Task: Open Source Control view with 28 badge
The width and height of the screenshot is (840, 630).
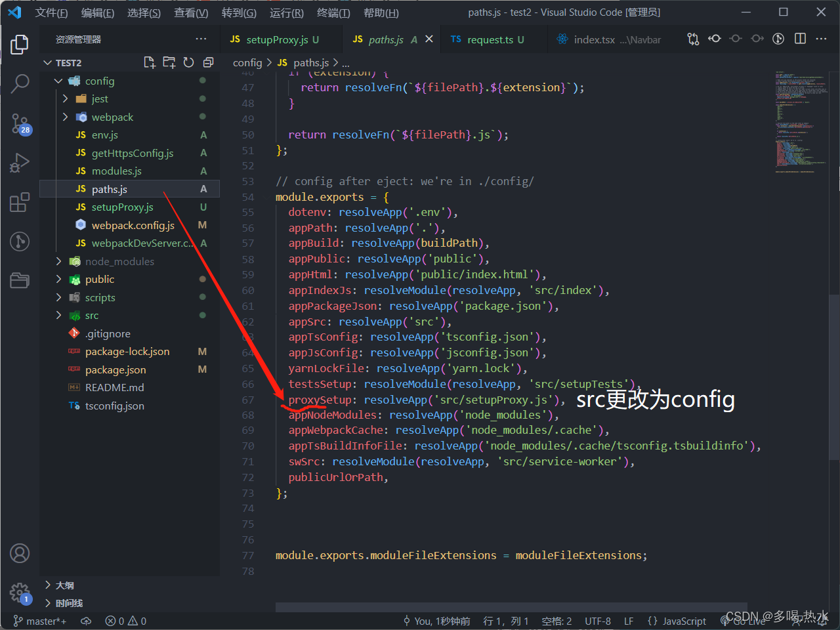Action: (20, 123)
